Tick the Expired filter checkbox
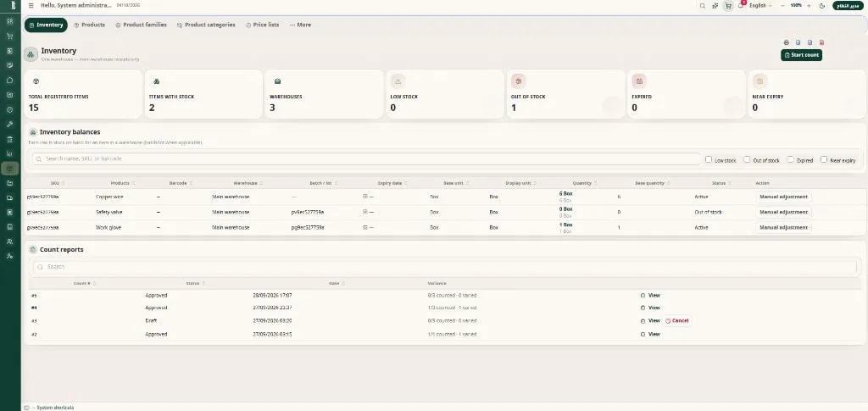 tap(791, 159)
